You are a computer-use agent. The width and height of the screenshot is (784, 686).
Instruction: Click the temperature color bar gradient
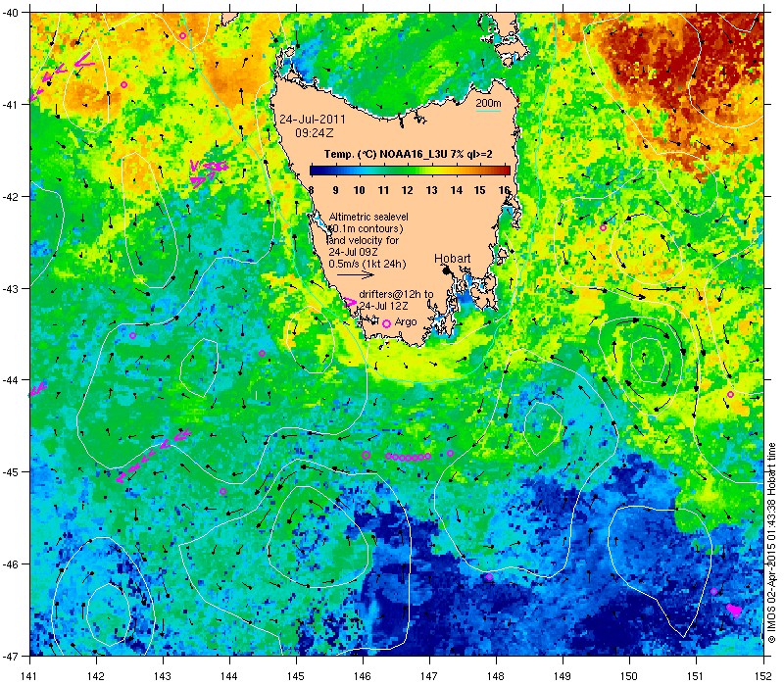coord(410,171)
